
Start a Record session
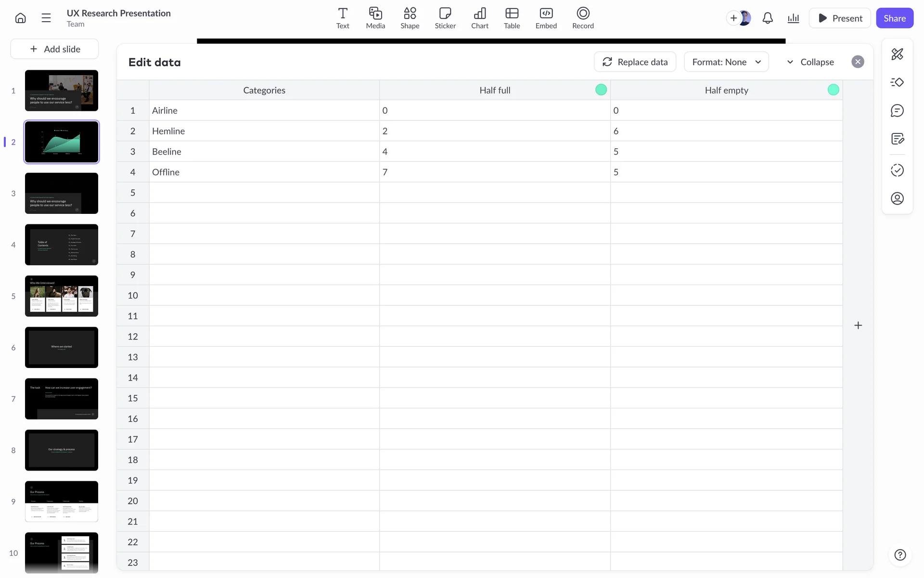pyautogui.click(x=582, y=18)
